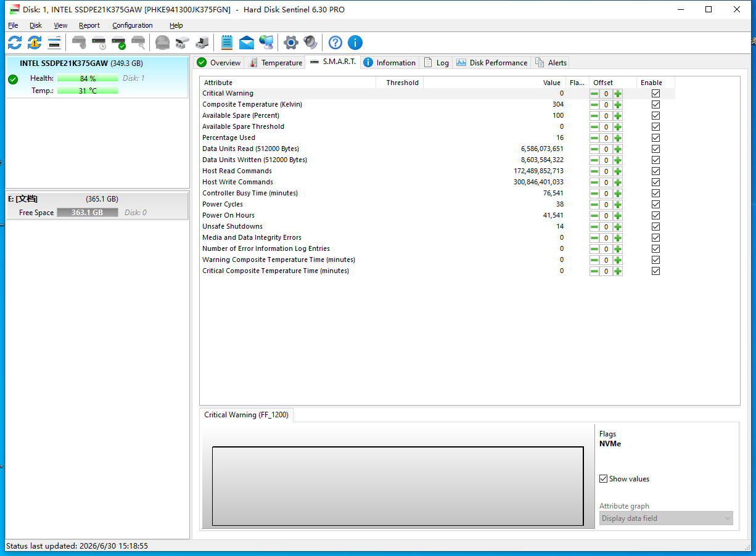Select the Power On Hours attribute row
The height and width of the screenshot is (556, 756).
[x=438, y=216]
